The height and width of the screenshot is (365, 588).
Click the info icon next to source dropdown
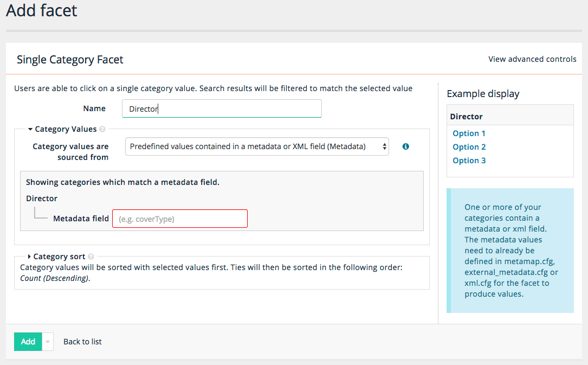tap(405, 146)
